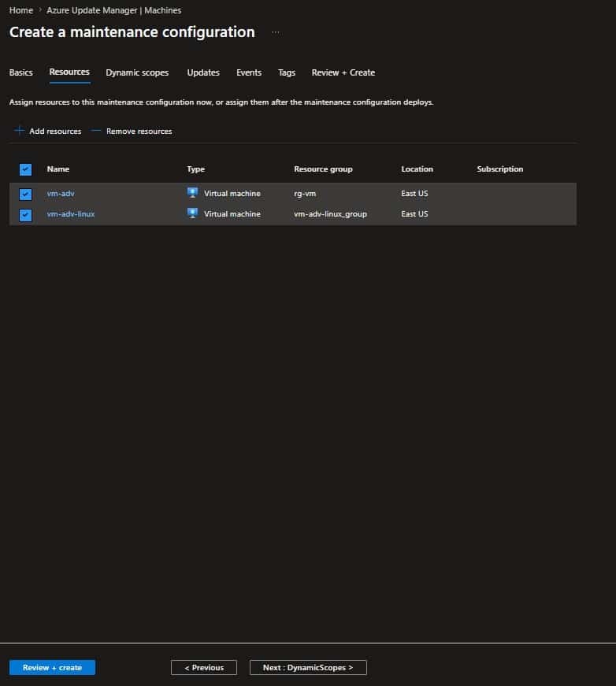Click the Create a maintenance configuration title
The image size is (616, 686).
click(x=132, y=32)
